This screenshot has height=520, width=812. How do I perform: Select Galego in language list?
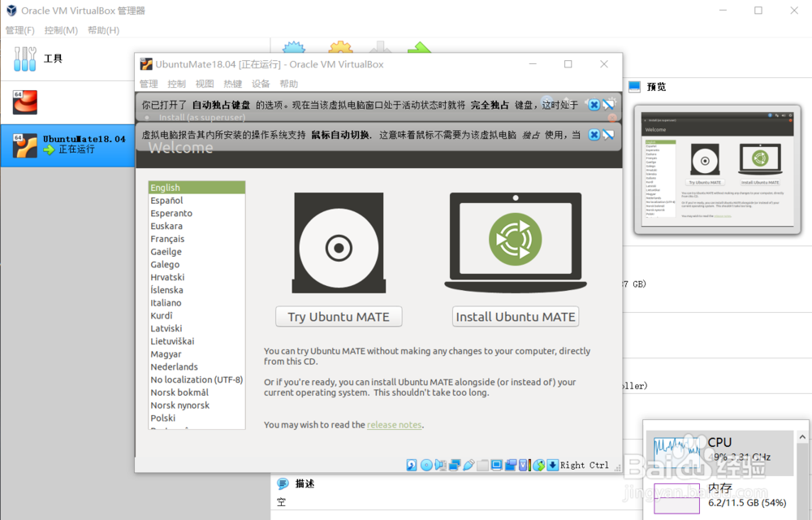(x=197, y=264)
